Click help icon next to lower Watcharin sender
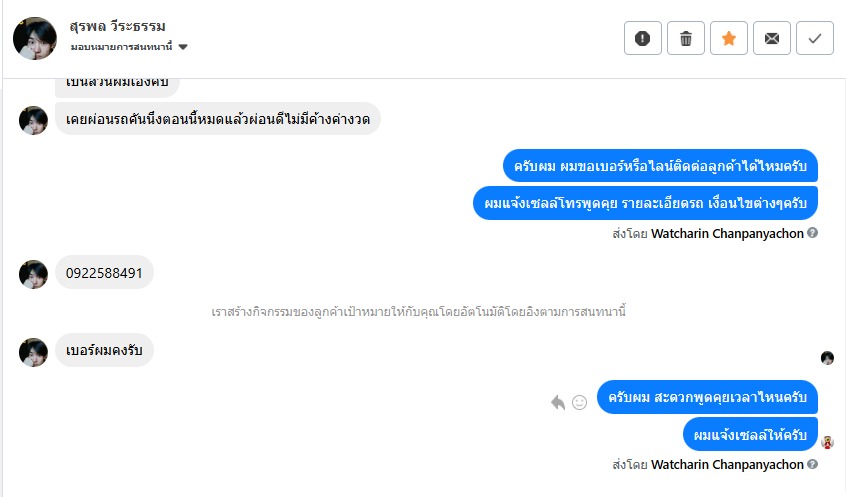This screenshot has width=846, height=497. (813, 464)
